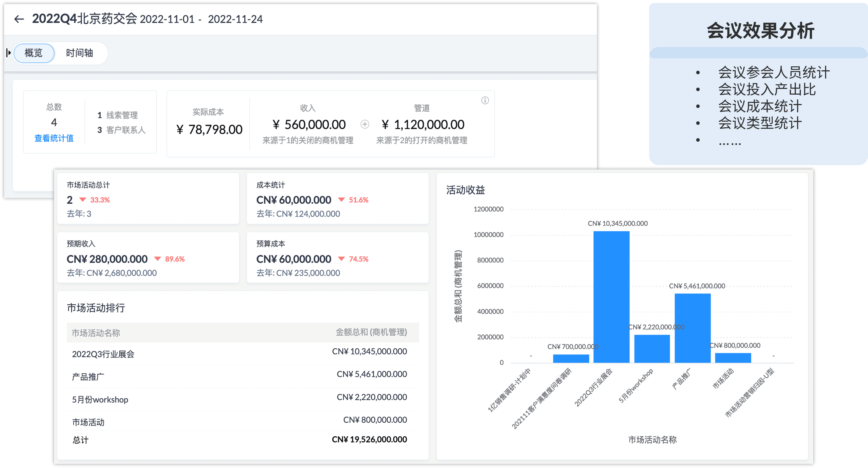Click the 产品推广 bar labeled CN¥ 5,461,000.000
Image resolution: width=868 pixels, height=468 pixels.
click(692, 328)
